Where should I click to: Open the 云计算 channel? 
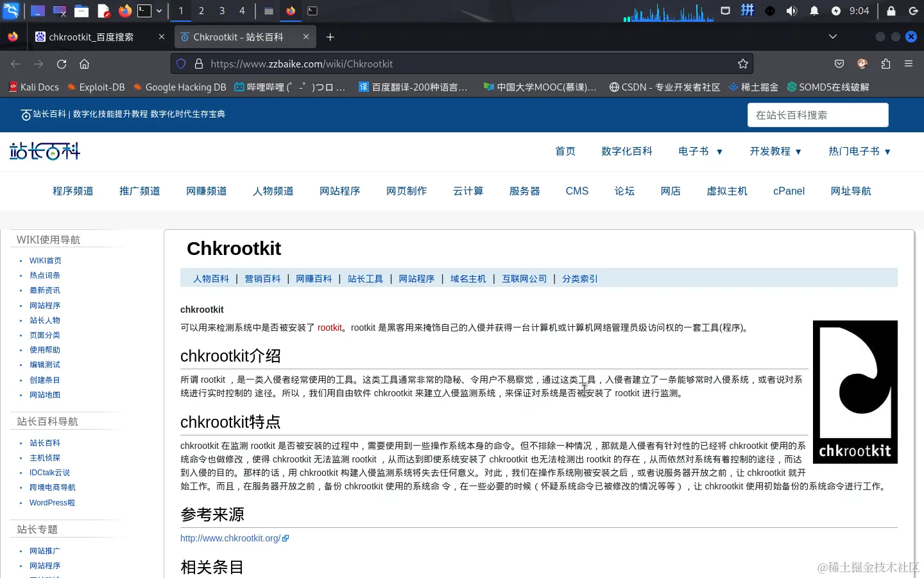tap(468, 191)
